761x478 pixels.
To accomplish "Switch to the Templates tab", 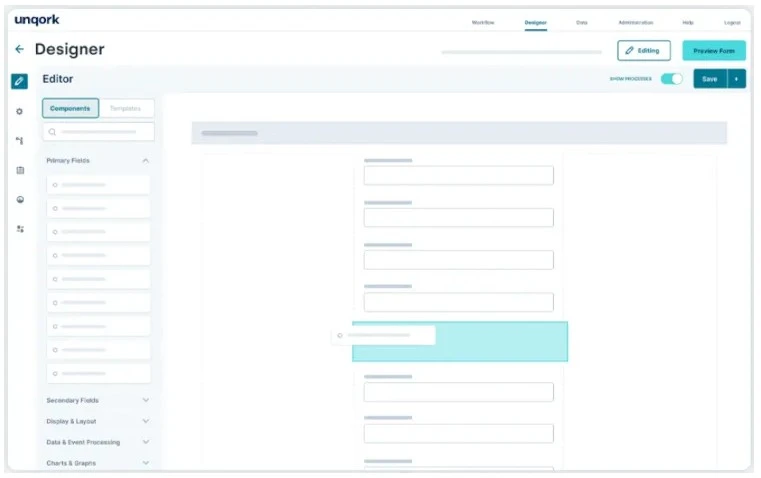I will point(126,108).
